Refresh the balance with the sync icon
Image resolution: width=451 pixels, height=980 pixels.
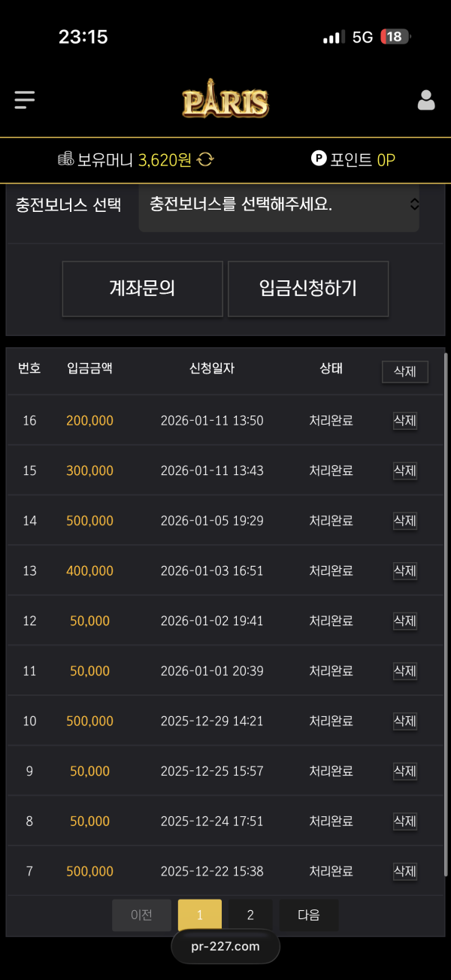(x=206, y=159)
